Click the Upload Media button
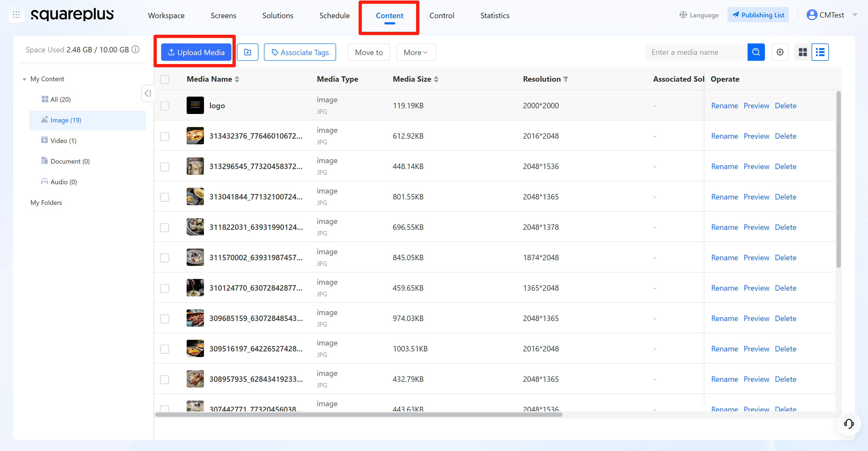Viewport: 868px width, 451px height. point(196,52)
